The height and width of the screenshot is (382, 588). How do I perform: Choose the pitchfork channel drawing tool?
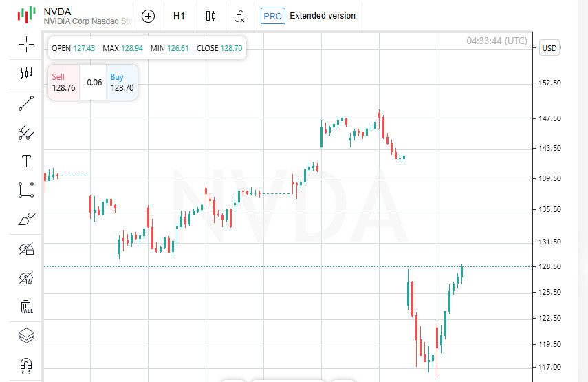(x=26, y=132)
